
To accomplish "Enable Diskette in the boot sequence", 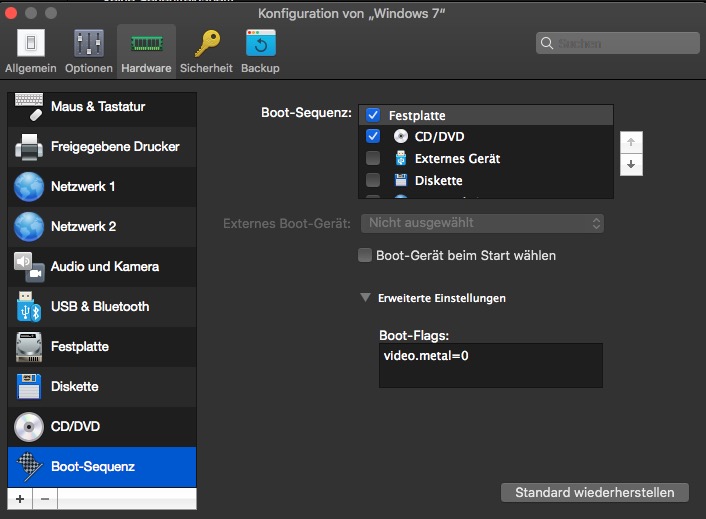I will pyautogui.click(x=373, y=180).
